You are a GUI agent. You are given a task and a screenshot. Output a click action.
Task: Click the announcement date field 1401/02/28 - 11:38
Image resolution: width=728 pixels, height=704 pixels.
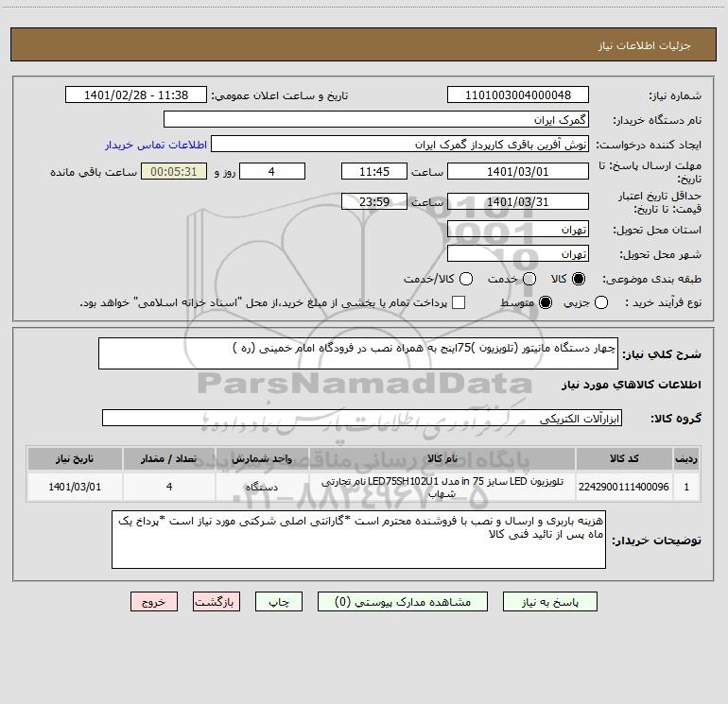136,95
